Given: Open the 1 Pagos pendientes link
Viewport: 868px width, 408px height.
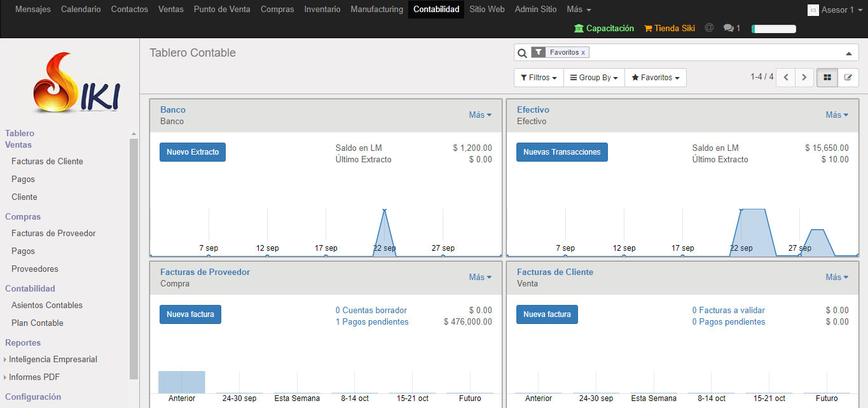Looking at the screenshot, I should (x=372, y=322).
